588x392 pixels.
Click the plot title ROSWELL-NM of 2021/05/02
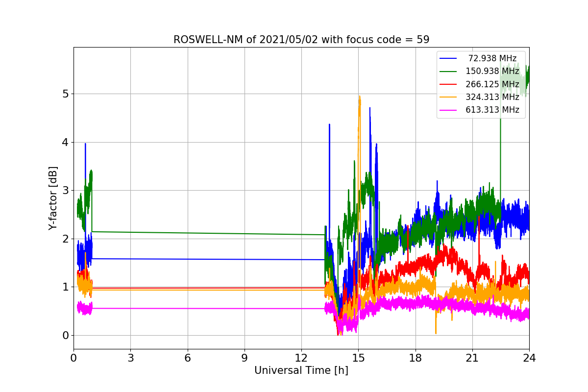point(301,40)
